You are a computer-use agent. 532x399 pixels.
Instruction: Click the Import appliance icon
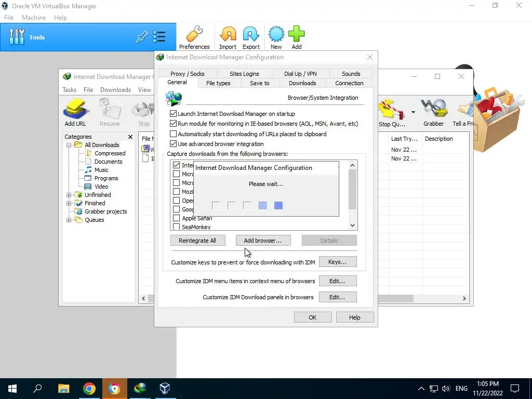click(228, 37)
